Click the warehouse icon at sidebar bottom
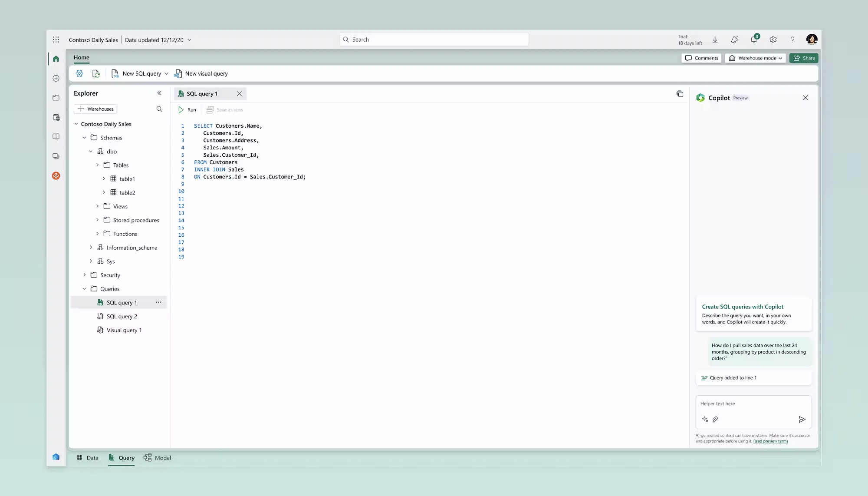The width and height of the screenshot is (868, 496). click(56, 456)
